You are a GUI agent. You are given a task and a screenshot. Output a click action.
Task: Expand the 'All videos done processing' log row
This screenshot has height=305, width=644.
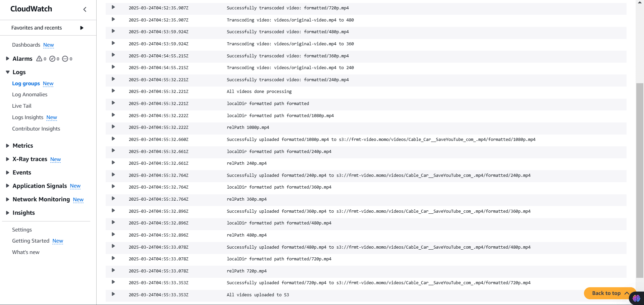tap(113, 91)
